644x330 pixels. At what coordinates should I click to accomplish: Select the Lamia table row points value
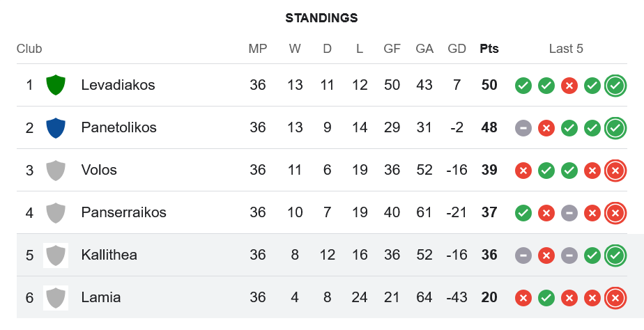pos(489,298)
